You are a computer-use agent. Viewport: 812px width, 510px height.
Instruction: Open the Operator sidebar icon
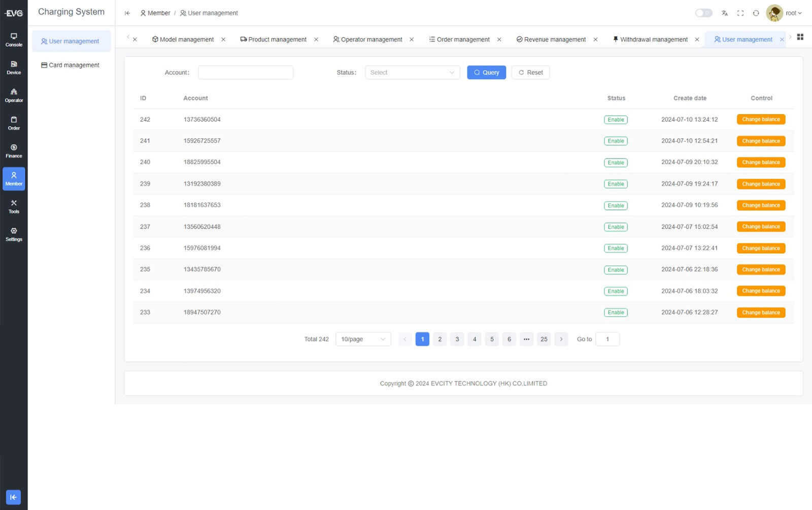(x=14, y=95)
